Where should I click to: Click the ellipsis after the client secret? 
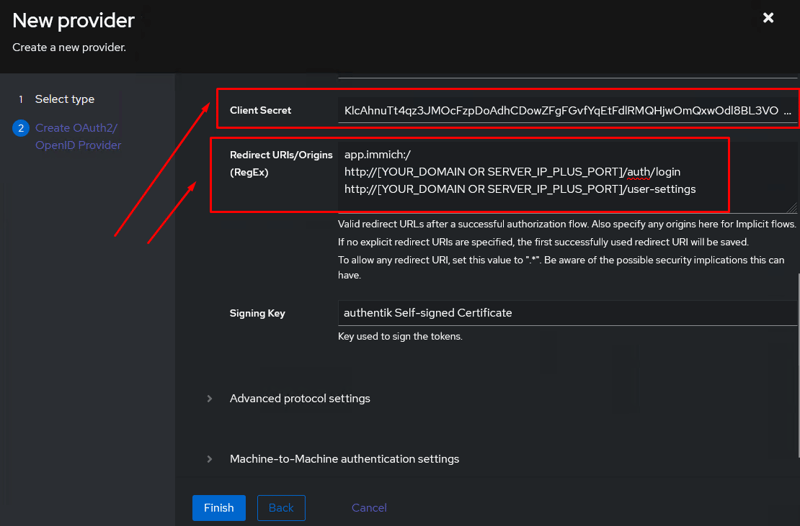coord(788,111)
